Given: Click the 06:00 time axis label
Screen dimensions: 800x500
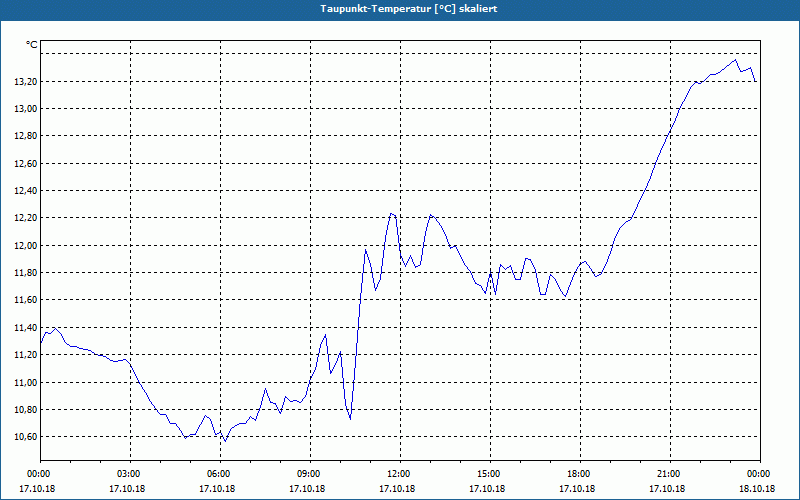Looking at the screenshot, I should tap(220, 474).
